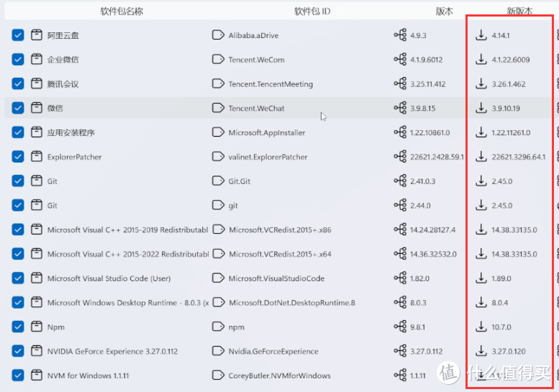Click version tree icon beside 22621.2428.59.1
This screenshot has height=392, width=559.
point(400,157)
